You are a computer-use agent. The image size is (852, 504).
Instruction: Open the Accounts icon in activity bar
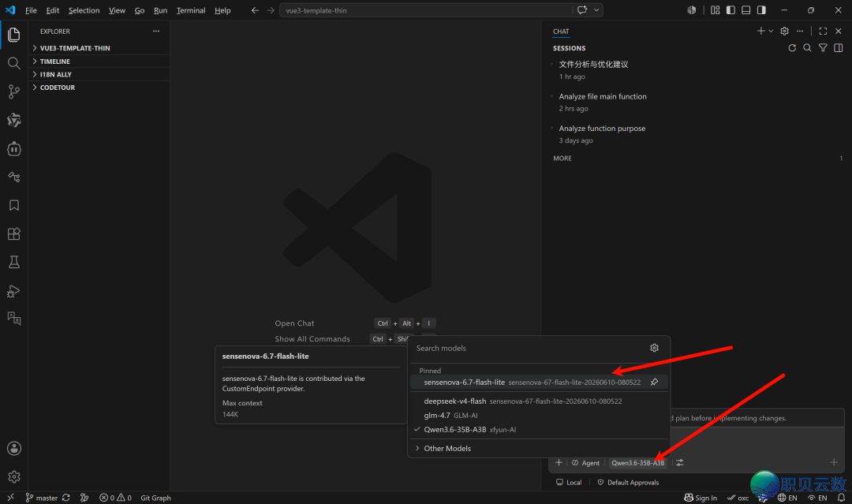pyautogui.click(x=14, y=449)
